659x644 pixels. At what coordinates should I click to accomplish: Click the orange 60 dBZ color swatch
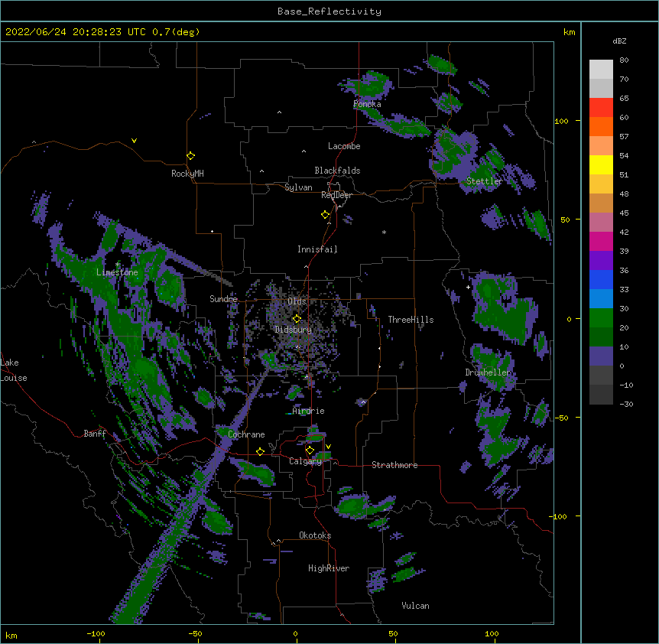point(601,126)
